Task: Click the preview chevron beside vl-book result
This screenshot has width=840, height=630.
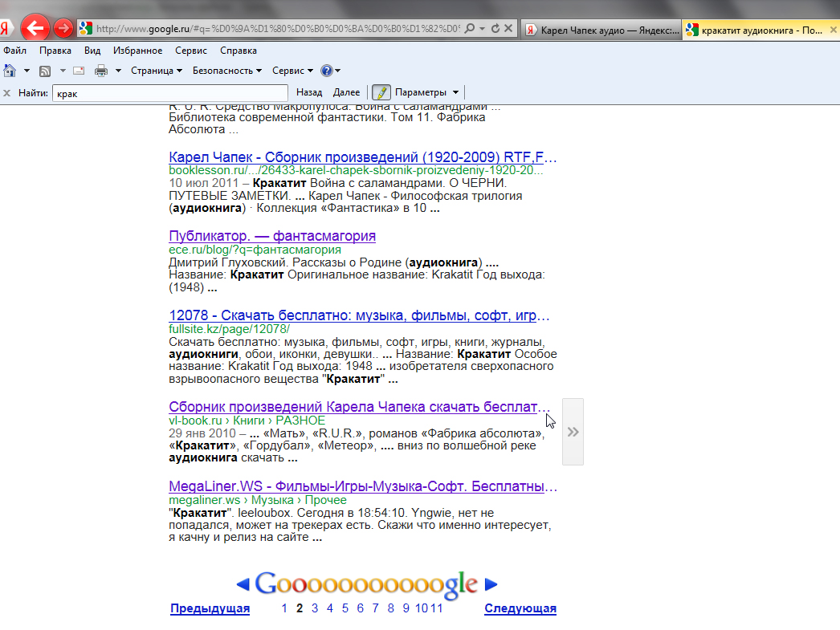Action: pyautogui.click(x=573, y=432)
